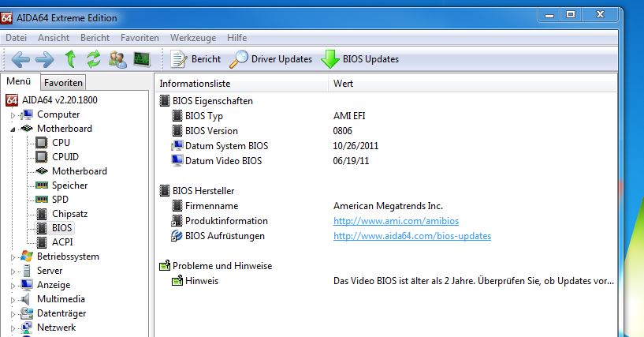
Task: Select the Firmenname row
Action: click(386, 206)
